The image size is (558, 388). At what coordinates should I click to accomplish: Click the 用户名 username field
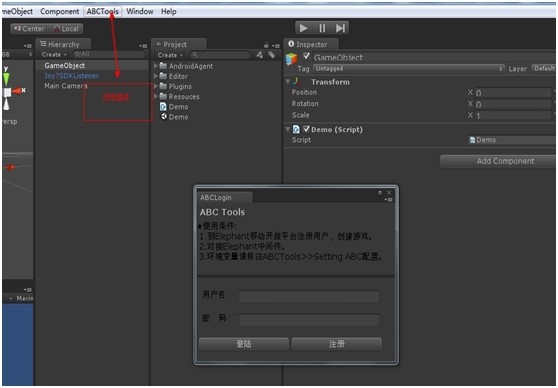pyautogui.click(x=309, y=296)
